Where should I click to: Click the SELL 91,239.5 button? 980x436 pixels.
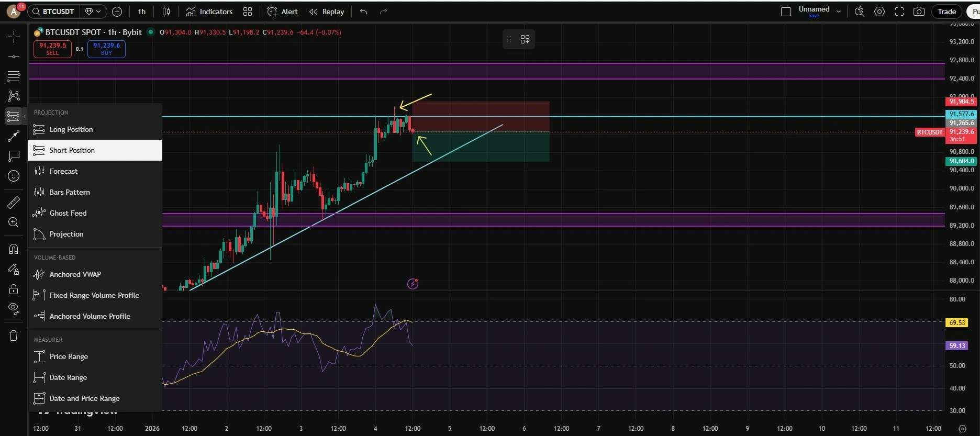point(52,49)
